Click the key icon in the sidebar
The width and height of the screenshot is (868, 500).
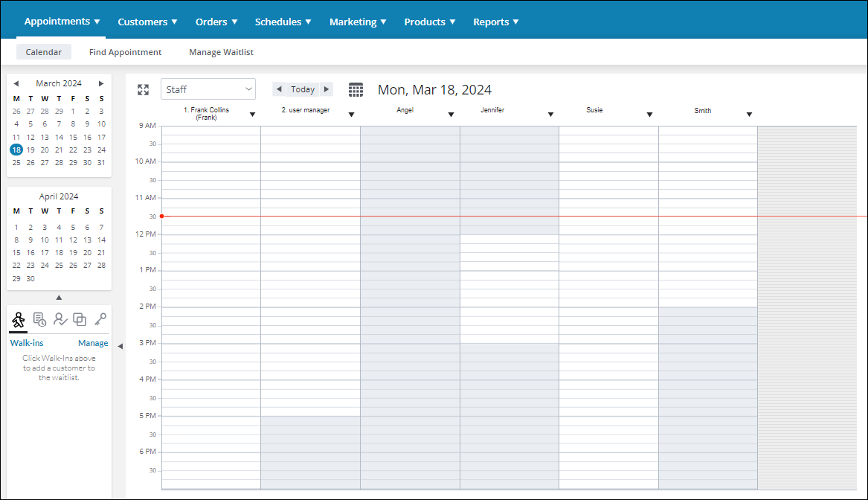click(99, 319)
